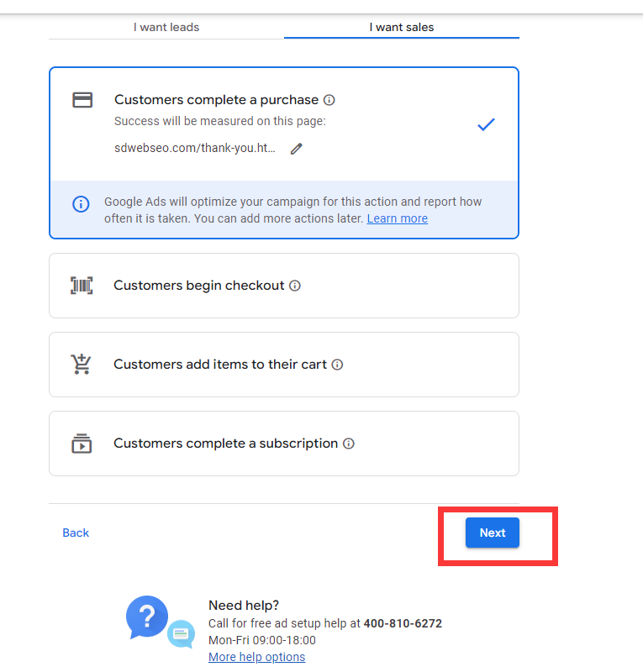Edit the thank-you page URL pencil icon

pyautogui.click(x=297, y=149)
